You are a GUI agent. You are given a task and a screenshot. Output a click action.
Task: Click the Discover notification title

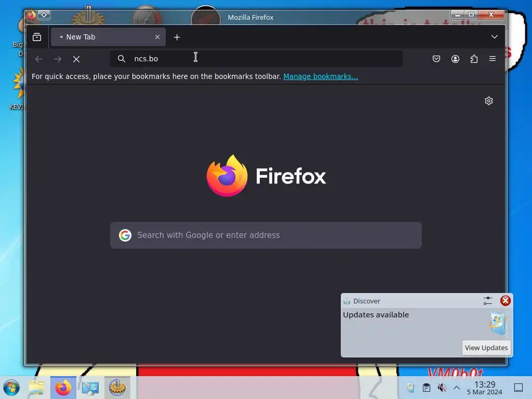(366, 301)
